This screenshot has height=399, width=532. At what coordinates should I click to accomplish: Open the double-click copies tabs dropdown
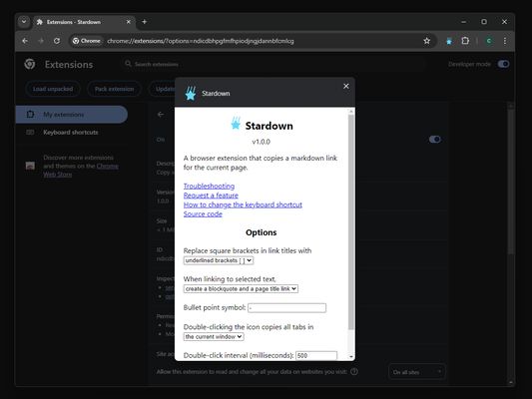(214, 336)
